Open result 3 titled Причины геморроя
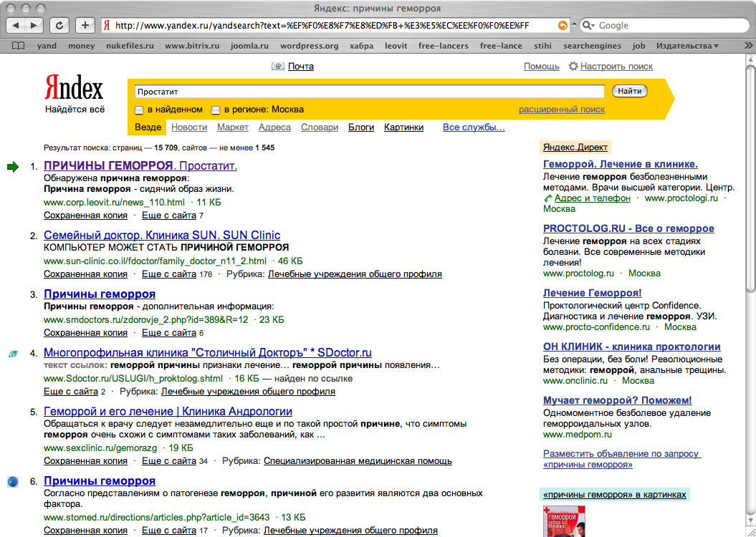Viewport: 756px width, 537px height. click(100, 294)
